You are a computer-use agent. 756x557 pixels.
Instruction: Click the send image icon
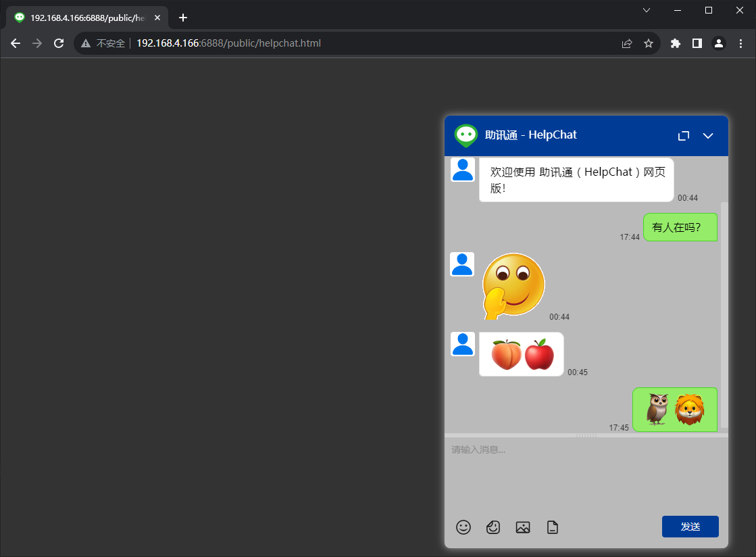pos(523,527)
